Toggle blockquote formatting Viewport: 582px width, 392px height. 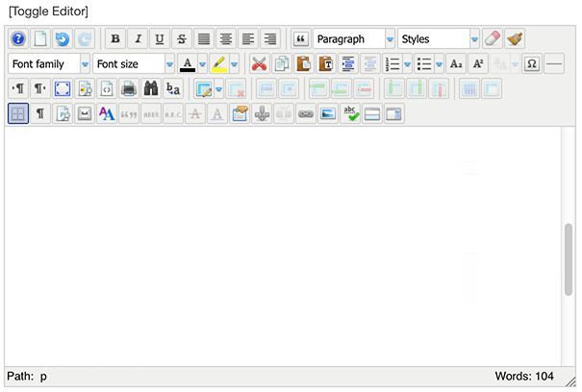pos(301,38)
